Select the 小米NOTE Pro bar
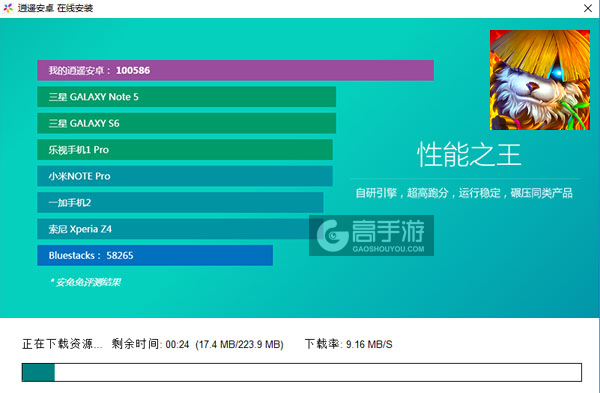Screen dimensions: 600x393 pos(185,176)
